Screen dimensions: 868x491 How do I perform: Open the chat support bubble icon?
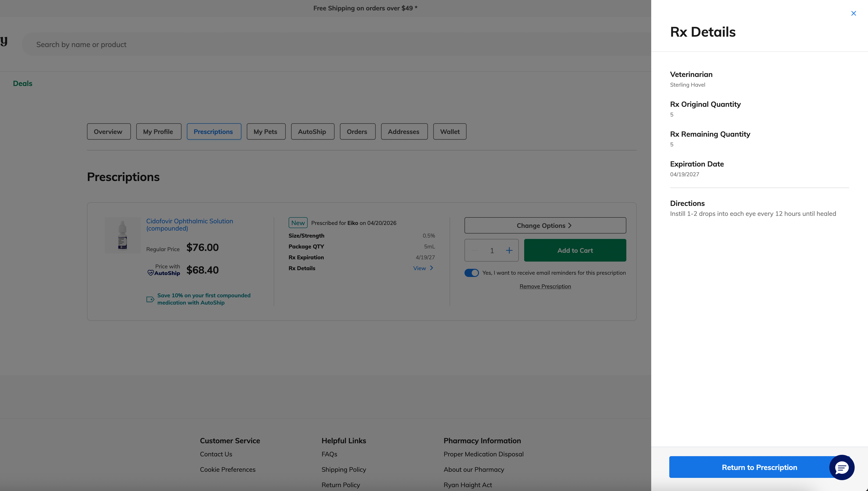(x=841, y=467)
